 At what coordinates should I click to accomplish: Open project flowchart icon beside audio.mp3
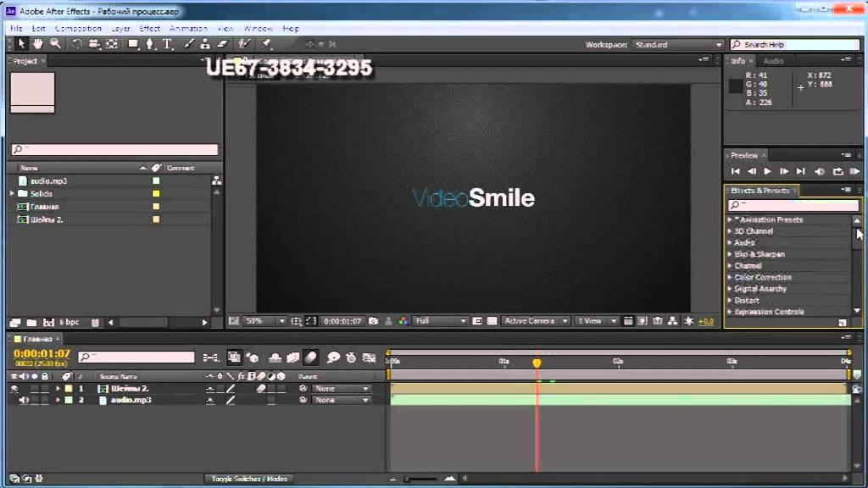coord(216,180)
